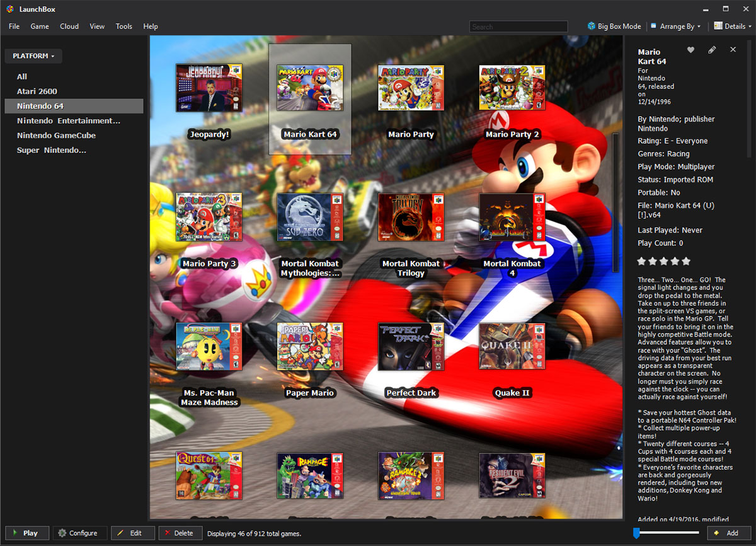Select the Mortal Kombat 4 box art
Image resolution: width=756 pixels, height=546 pixels.
[x=512, y=217]
